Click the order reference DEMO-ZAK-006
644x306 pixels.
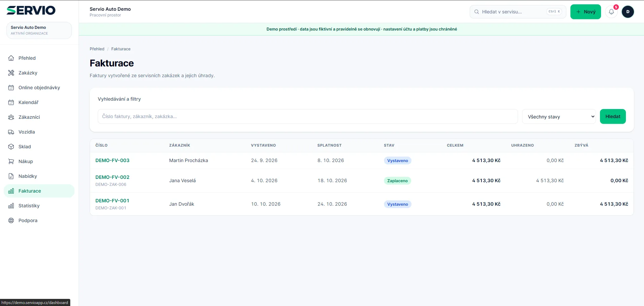(x=111, y=185)
